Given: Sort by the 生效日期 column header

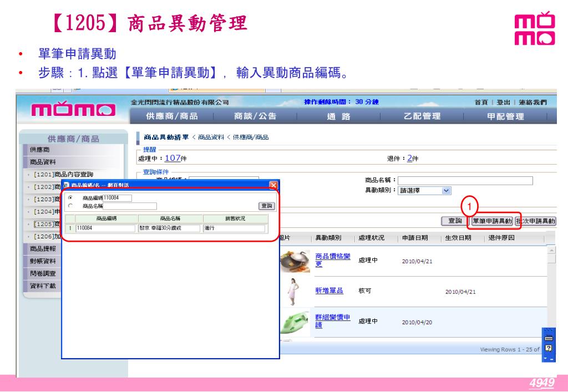Looking at the screenshot, I should [458, 238].
